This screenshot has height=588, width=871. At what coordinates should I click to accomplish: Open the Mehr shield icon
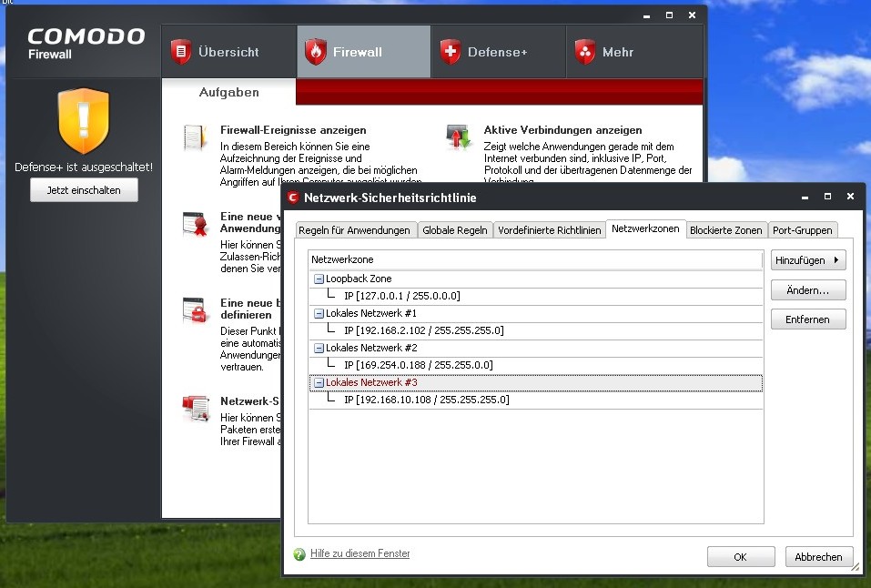pyautogui.click(x=585, y=52)
